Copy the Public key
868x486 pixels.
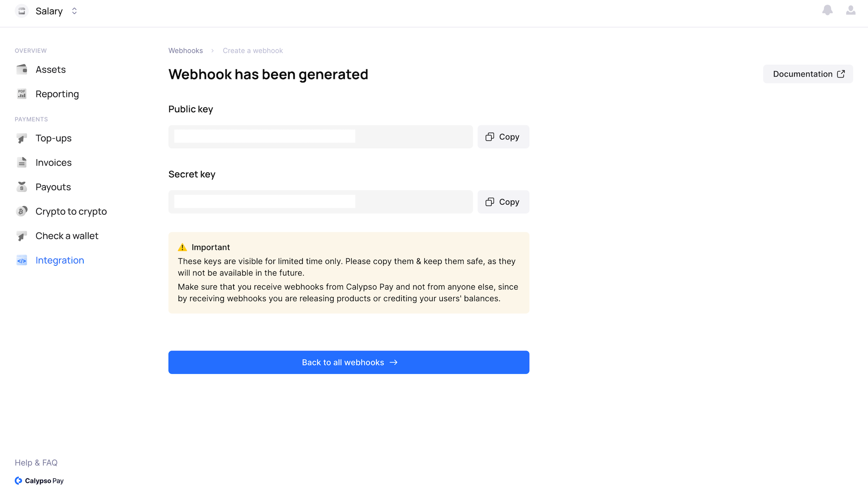click(503, 137)
